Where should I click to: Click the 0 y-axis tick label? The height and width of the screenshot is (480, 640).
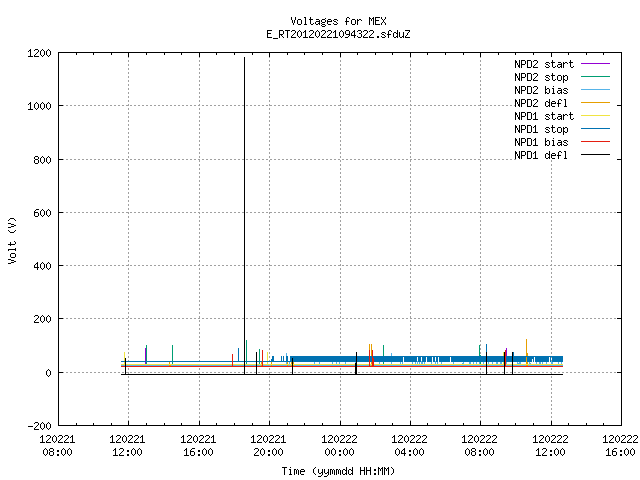pos(49,373)
